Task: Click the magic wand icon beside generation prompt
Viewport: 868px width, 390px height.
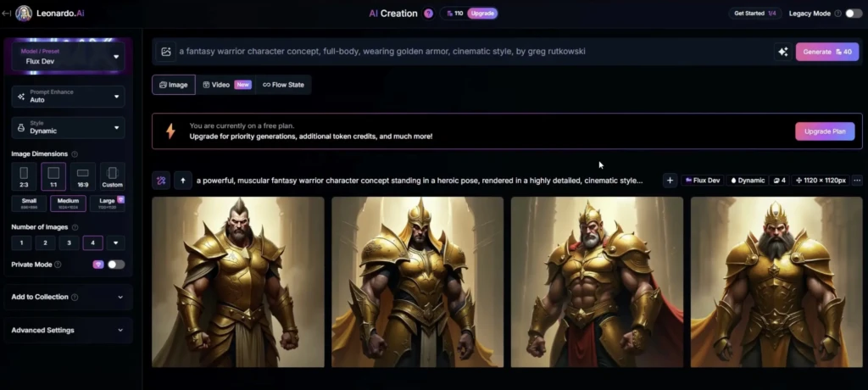Action: (x=161, y=180)
